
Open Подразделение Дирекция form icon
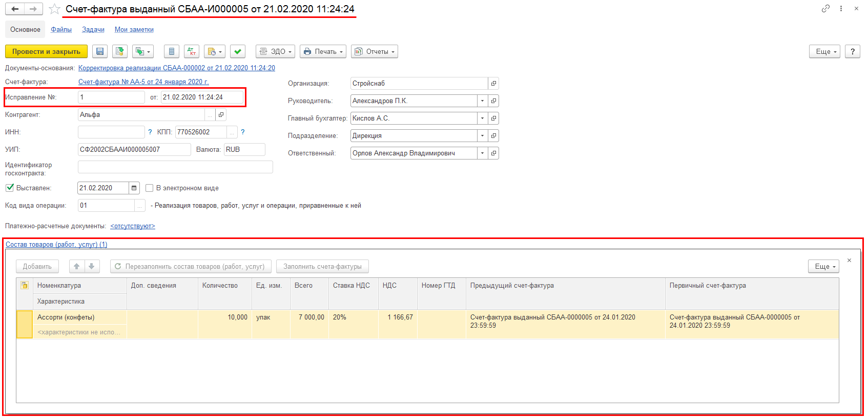[493, 135]
